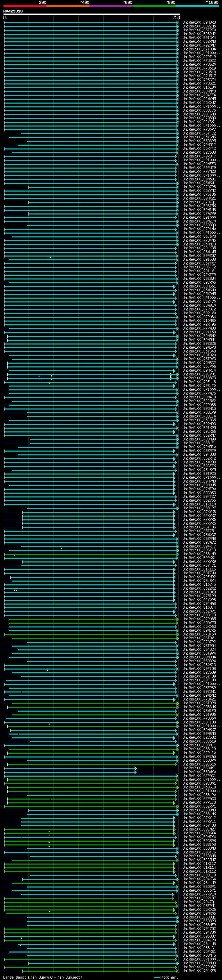This screenshot has width=222, height=980.
Task: Open hit UniRef100_C6ZRT0
Action: 199,30
